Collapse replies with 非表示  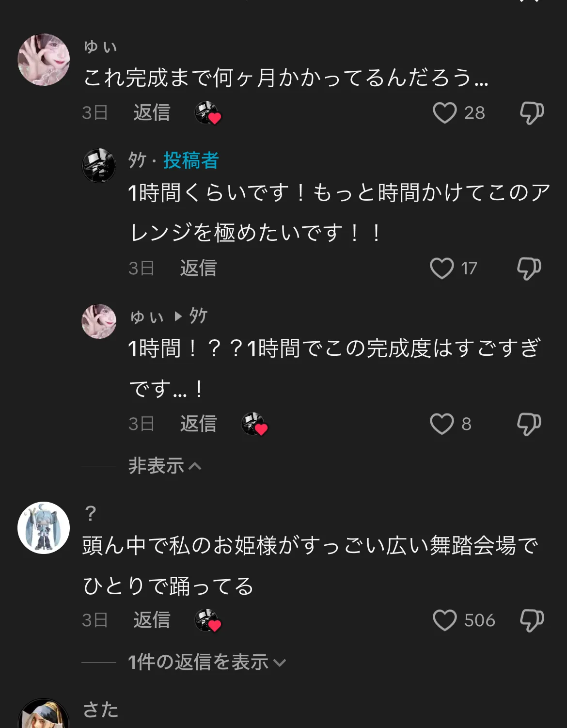(165, 466)
